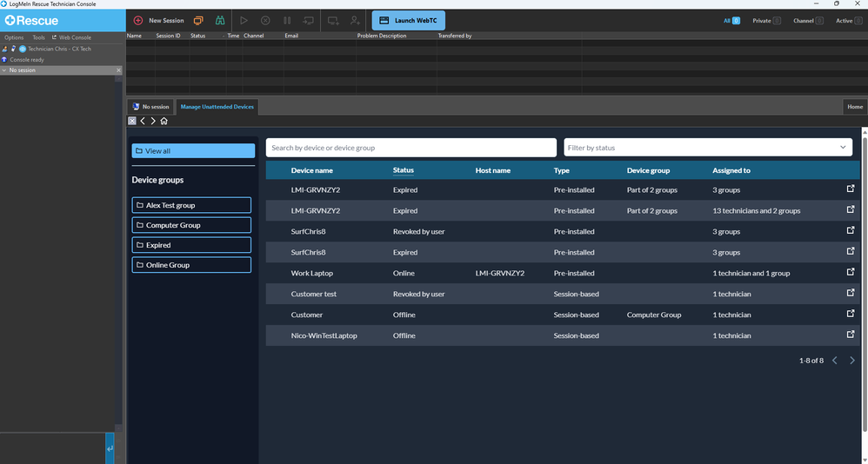The height and width of the screenshot is (464, 868).
Task: Go back using the left arrow icon
Action: 143,121
